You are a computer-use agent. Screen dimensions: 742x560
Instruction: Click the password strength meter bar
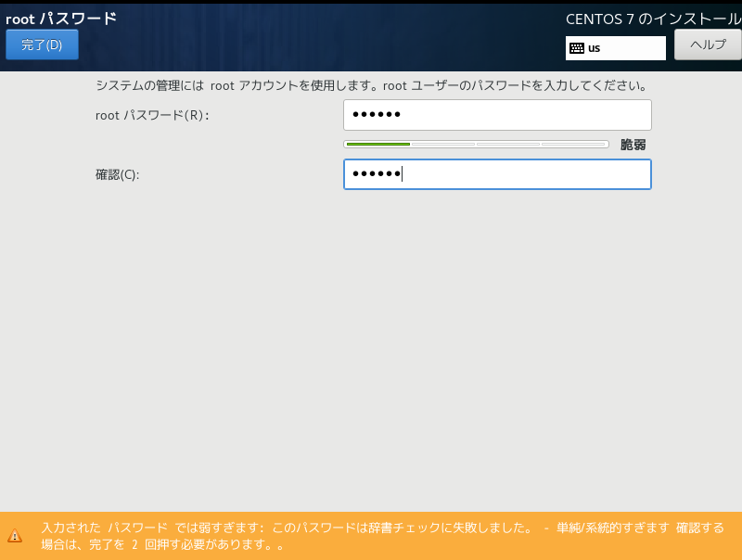(x=476, y=145)
